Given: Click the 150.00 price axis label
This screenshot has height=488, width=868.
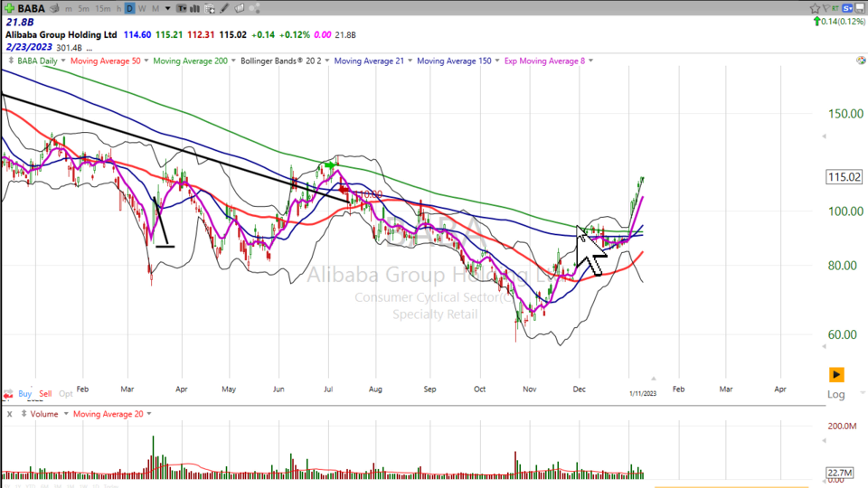Looking at the screenshot, I should tap(845, 114).
